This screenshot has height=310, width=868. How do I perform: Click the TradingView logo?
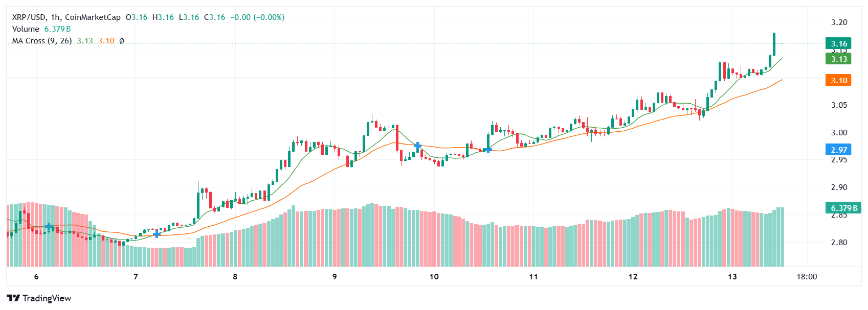tap(13, 298)
